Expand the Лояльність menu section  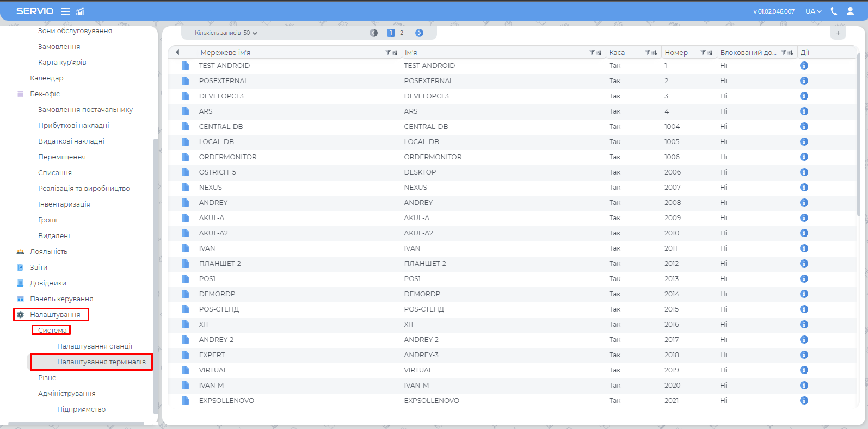tap(48, 252)
